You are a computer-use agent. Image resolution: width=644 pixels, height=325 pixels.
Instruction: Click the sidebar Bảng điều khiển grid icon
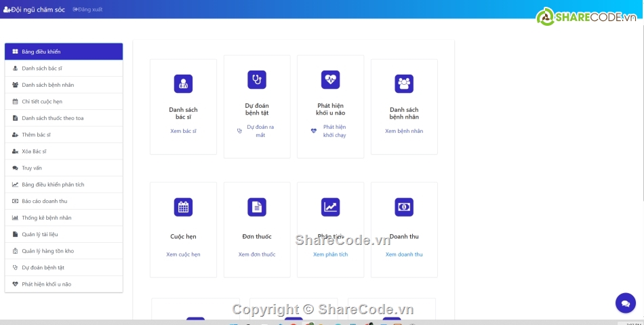pyautogui.click(x=15, y=52)
